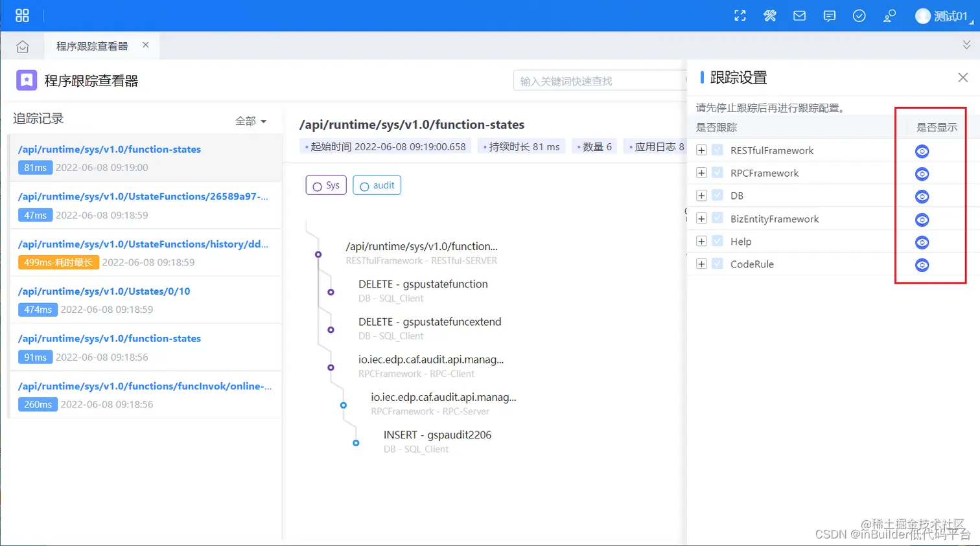Toggle the BizEntityFramework tracking checkbox

[x=717, y=218]
